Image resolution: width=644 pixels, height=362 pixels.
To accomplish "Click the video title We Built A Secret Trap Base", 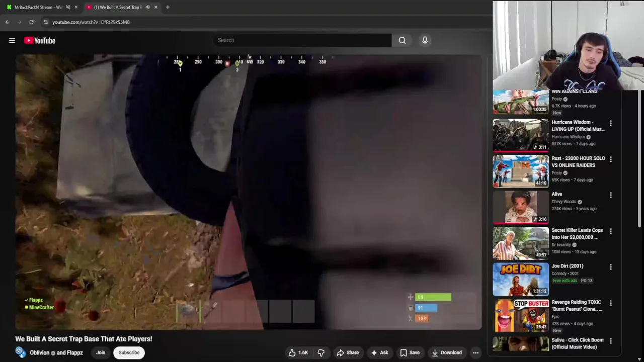I will tap(84, 339).
